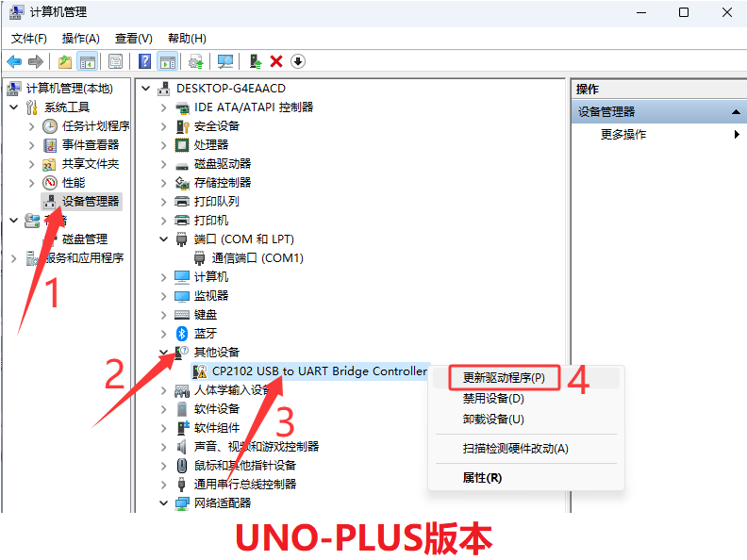The width and height of the screenshot is (747, 560).
Task: Open the 帮助(H) menu
Action: [188, 39]
